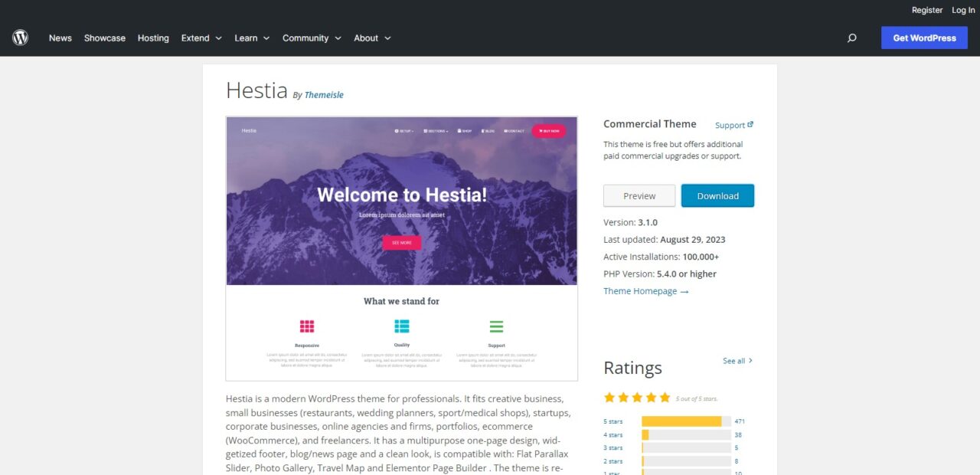Click the 4 stars label link
This screenshot has width=980, height=475.
612,434
